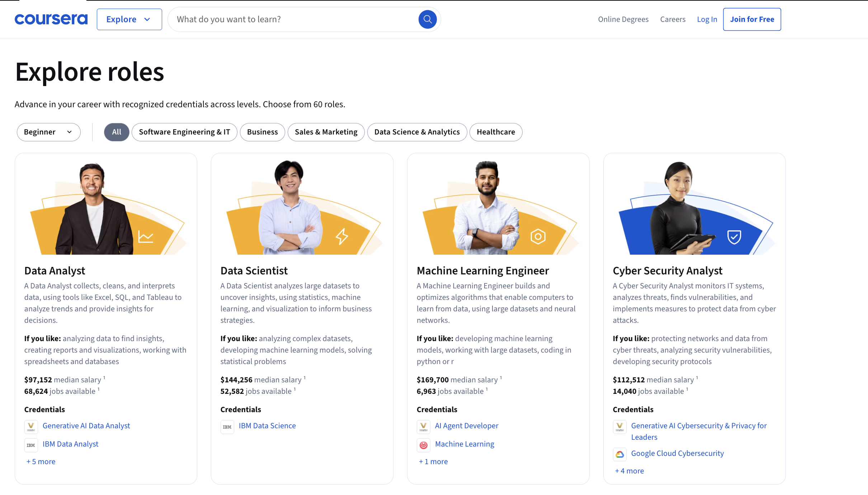Click the Coursera logo
868x495 pixels.
(x=51, y=19)
